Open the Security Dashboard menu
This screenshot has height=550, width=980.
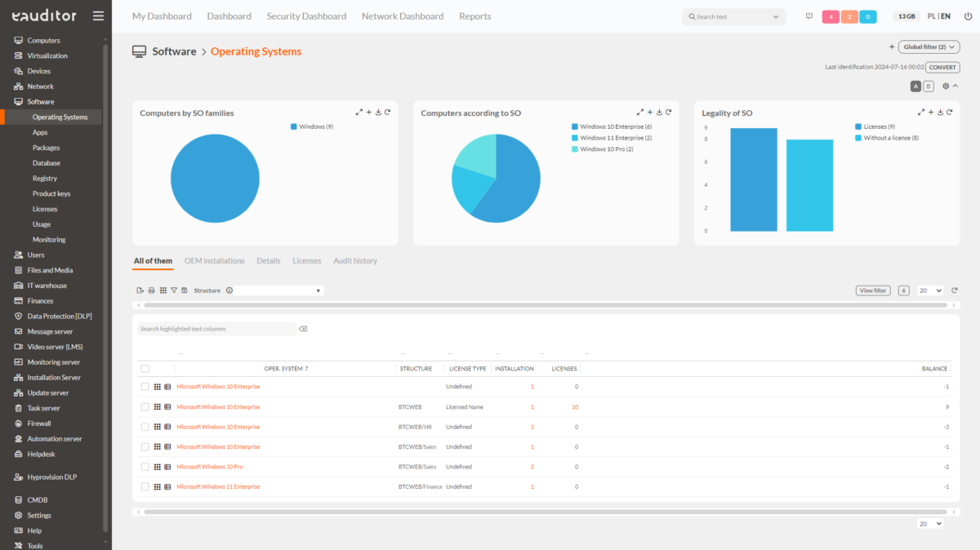(306, 16)
